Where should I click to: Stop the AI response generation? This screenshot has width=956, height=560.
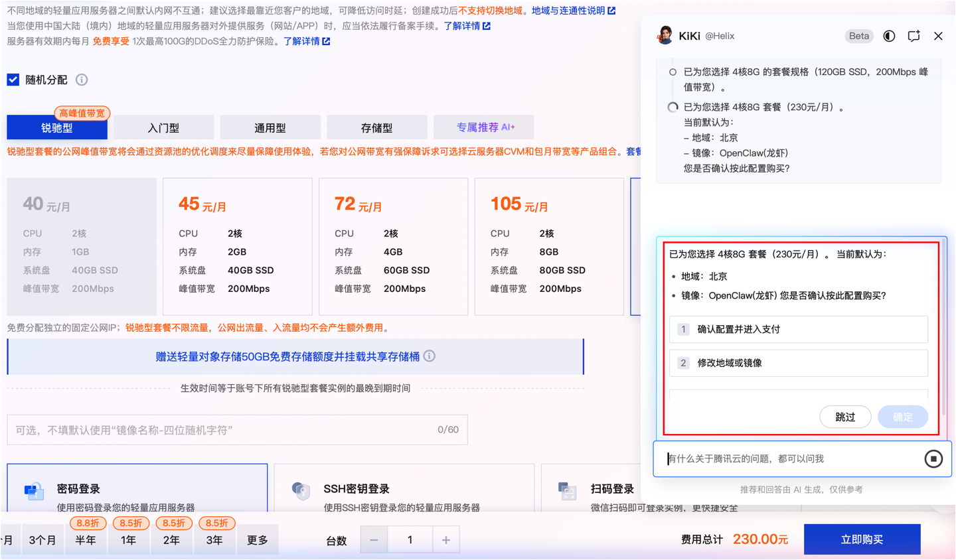934,458
